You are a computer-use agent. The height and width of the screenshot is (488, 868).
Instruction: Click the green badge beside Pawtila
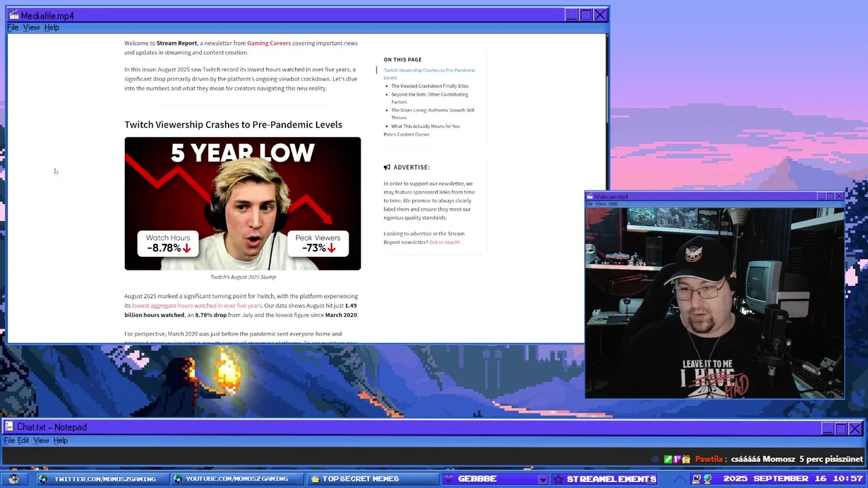(x=668, y=460)
